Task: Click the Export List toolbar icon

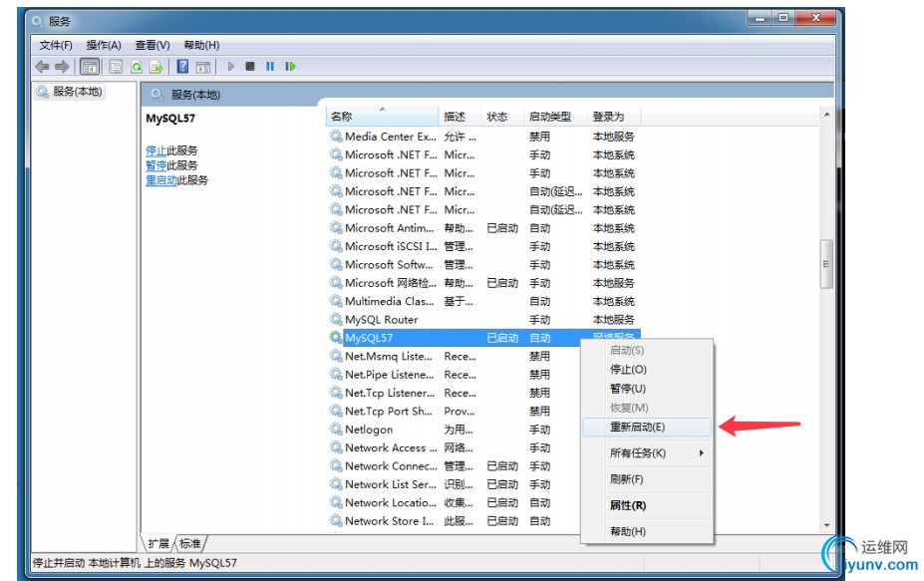Action: click(x=155, y=67)
